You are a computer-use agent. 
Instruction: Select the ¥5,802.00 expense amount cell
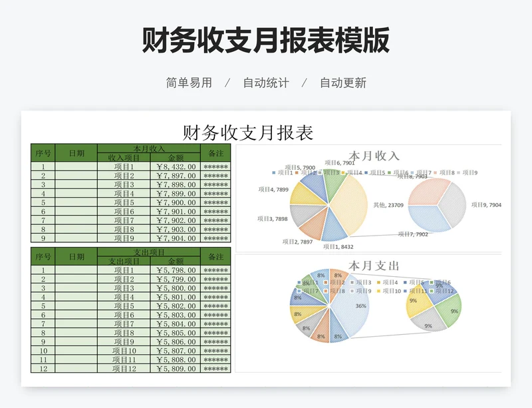176,306
